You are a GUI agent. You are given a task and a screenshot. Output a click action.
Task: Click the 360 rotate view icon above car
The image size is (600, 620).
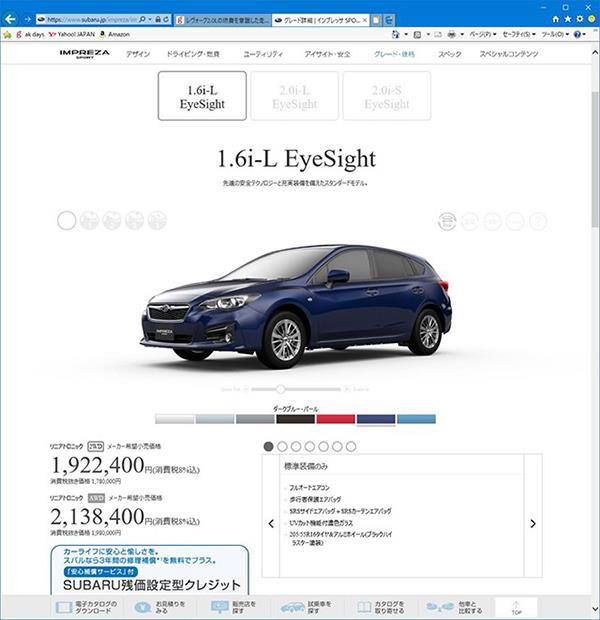click(447, 221)
